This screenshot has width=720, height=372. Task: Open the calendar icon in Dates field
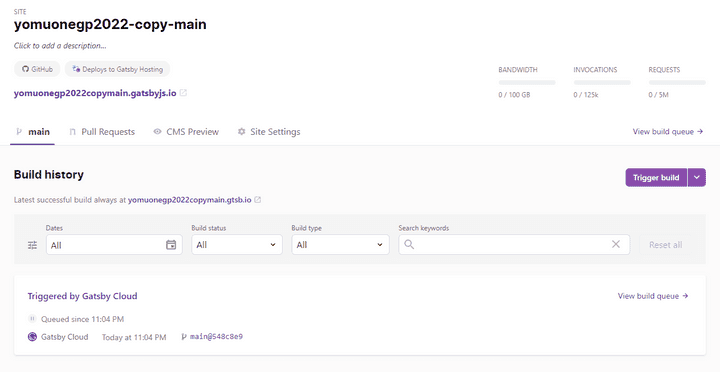coord(171,245)
